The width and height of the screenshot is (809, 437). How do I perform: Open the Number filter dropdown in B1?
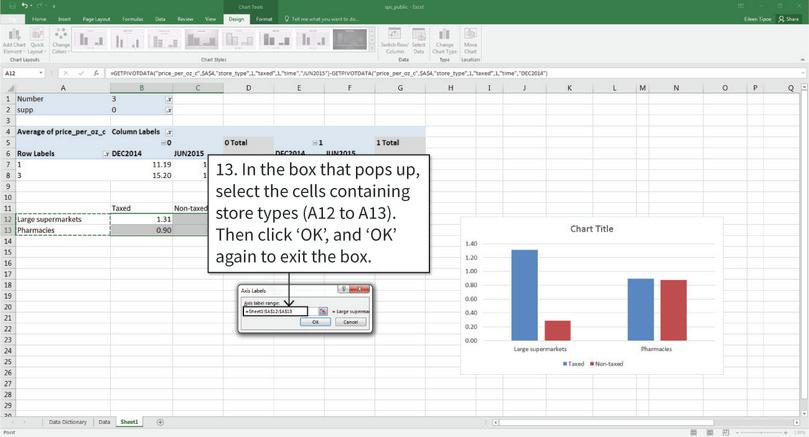(x=169, y=99)
